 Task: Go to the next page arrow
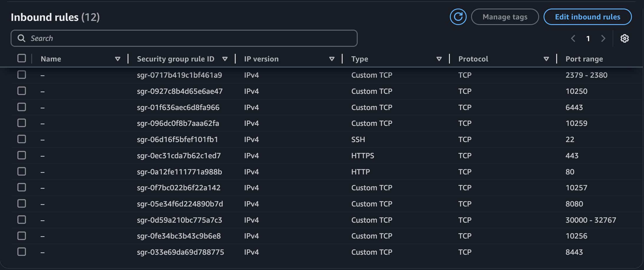603,39
